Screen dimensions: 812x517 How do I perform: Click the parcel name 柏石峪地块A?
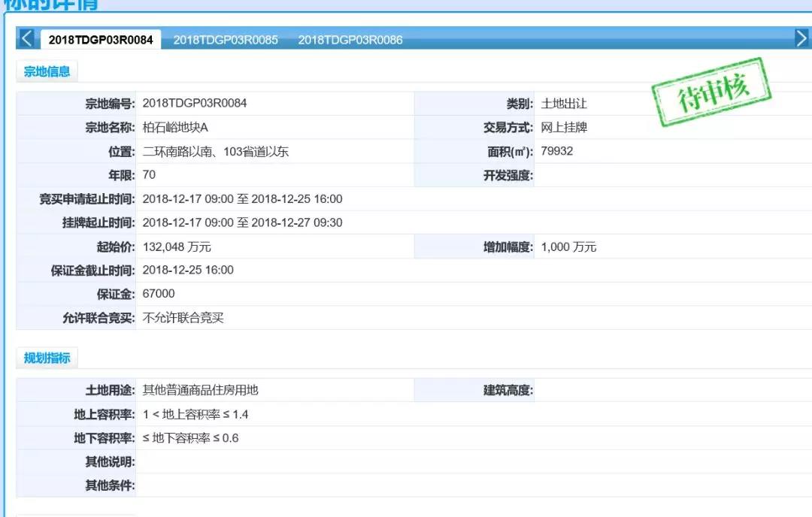pyautogui.click(x=174, y=128)
